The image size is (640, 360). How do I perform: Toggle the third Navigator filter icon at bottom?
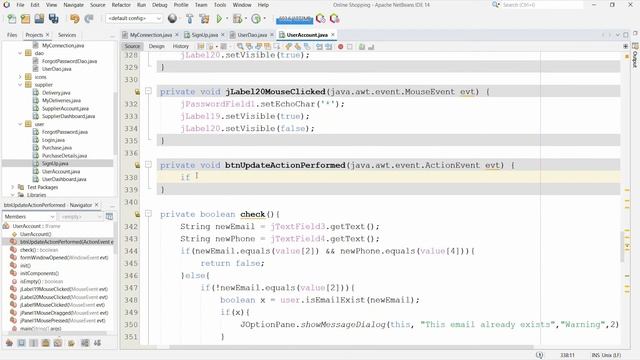pos(33,343)
